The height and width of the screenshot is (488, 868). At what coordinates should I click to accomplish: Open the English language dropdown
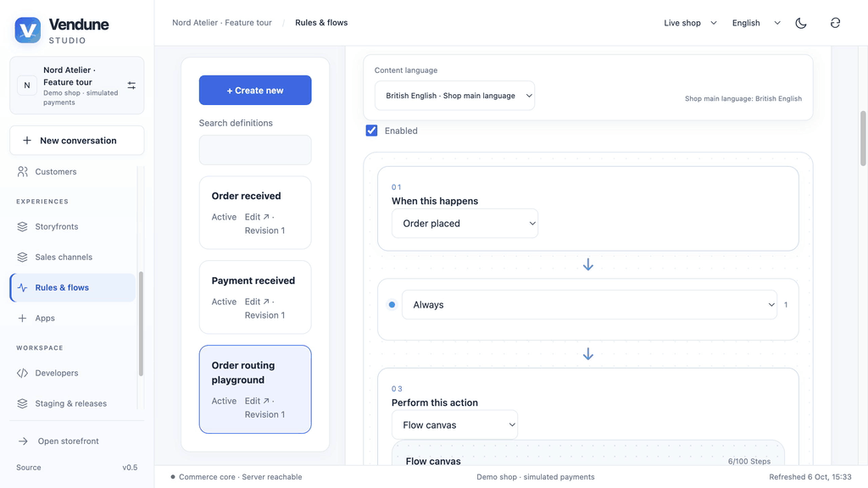pyautogui.click(x=756, y=23)
